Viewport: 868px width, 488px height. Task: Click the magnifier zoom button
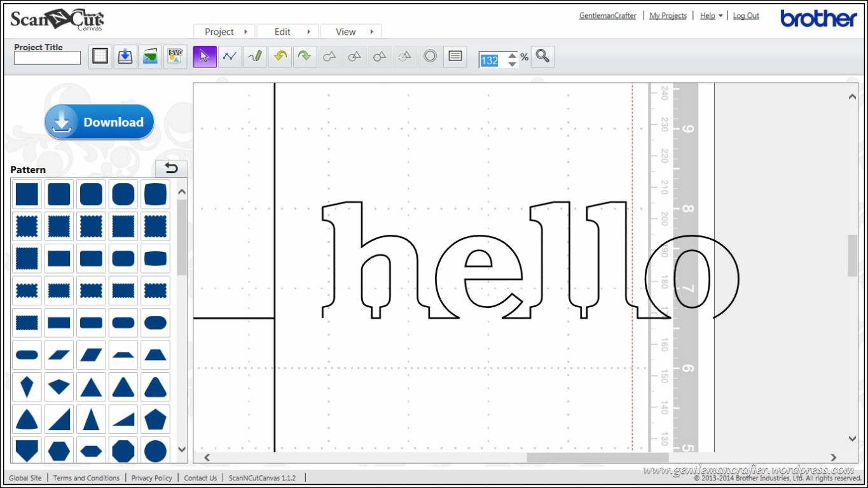[542, 57]
